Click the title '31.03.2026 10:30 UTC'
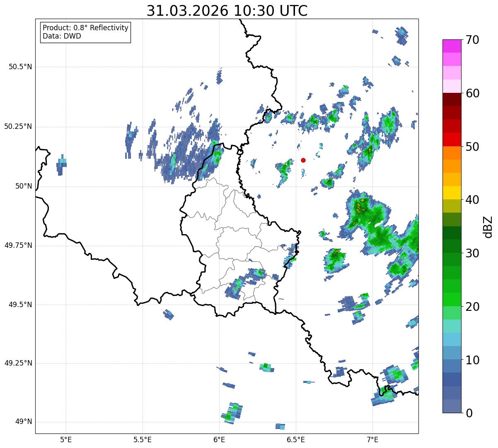Screen dimensions: 498x448 point(227,11)
